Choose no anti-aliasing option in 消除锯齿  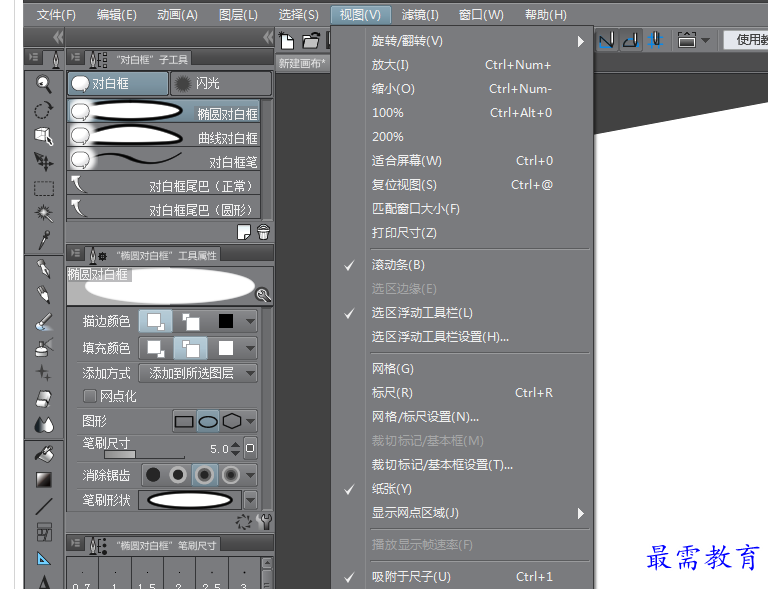click(x=153, y=474)
